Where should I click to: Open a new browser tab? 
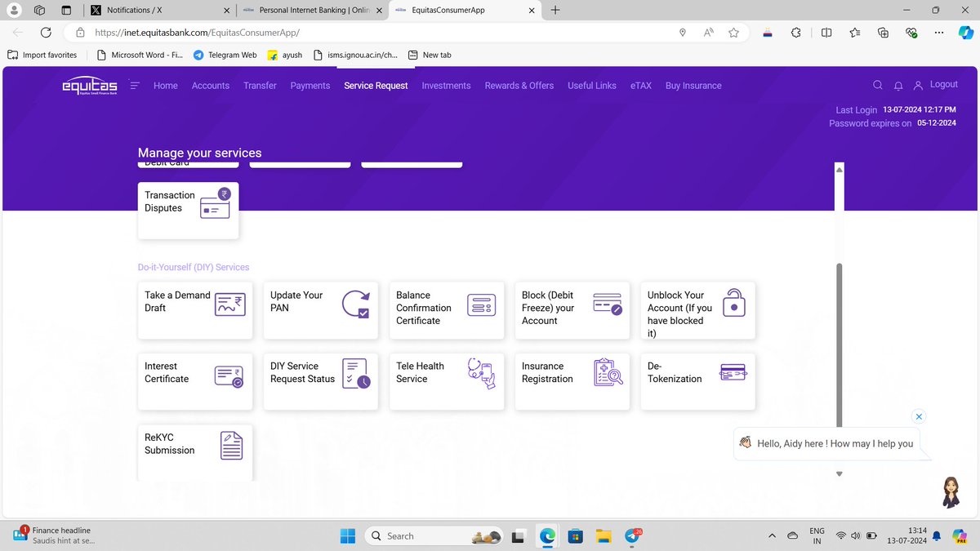pos(555,10)
